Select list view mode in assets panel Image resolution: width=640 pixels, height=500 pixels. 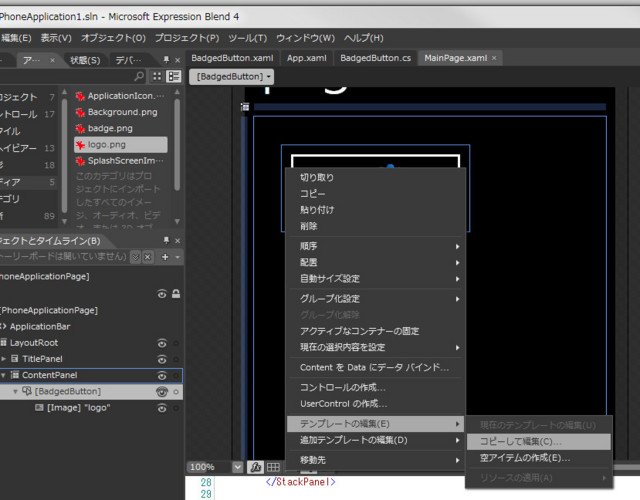174,76
